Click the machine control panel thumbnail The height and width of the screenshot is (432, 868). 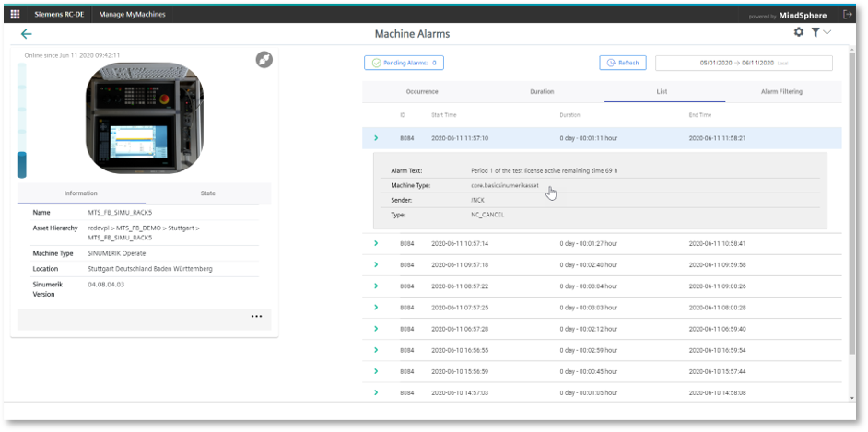click(144, 118)
